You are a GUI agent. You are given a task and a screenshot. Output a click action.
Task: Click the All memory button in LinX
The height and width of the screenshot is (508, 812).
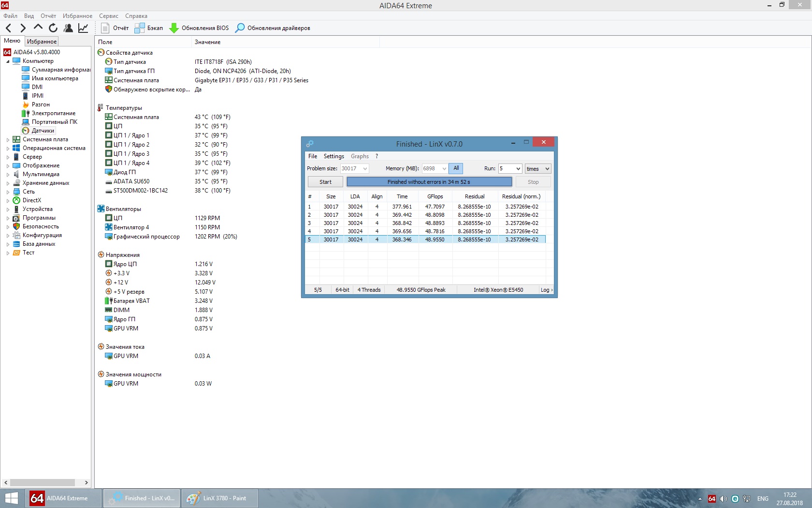(x=456, y=168)
